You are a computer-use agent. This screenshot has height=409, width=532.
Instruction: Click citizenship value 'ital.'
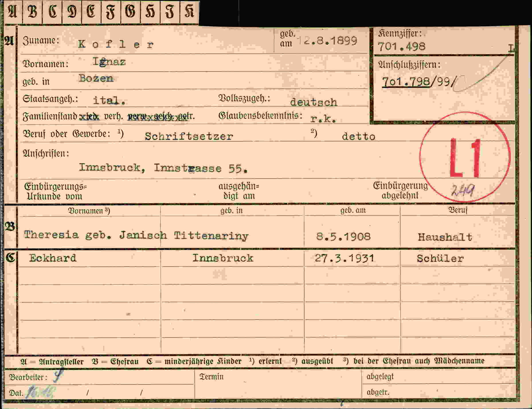[x=109, y=100]
